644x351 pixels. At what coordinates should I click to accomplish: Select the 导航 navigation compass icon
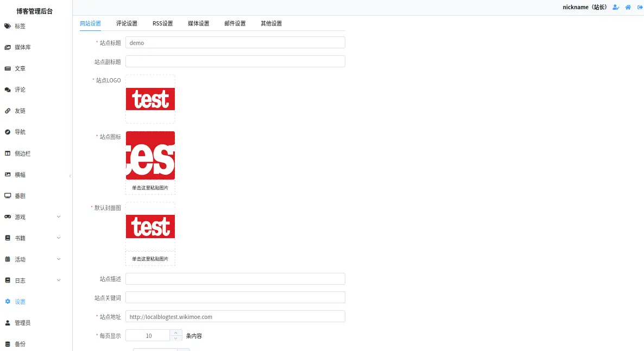coord(7,132)
